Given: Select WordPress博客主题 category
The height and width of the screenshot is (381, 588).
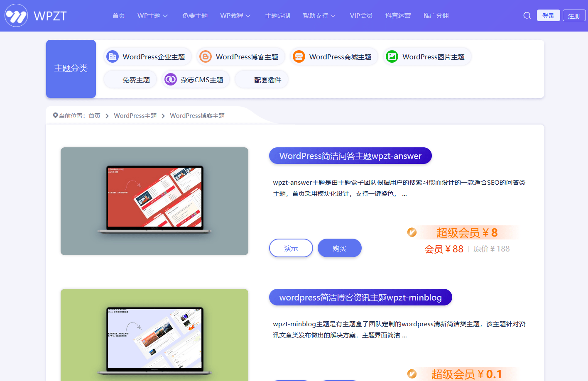Looking at the screenshot, I should [x=241, y=56].
